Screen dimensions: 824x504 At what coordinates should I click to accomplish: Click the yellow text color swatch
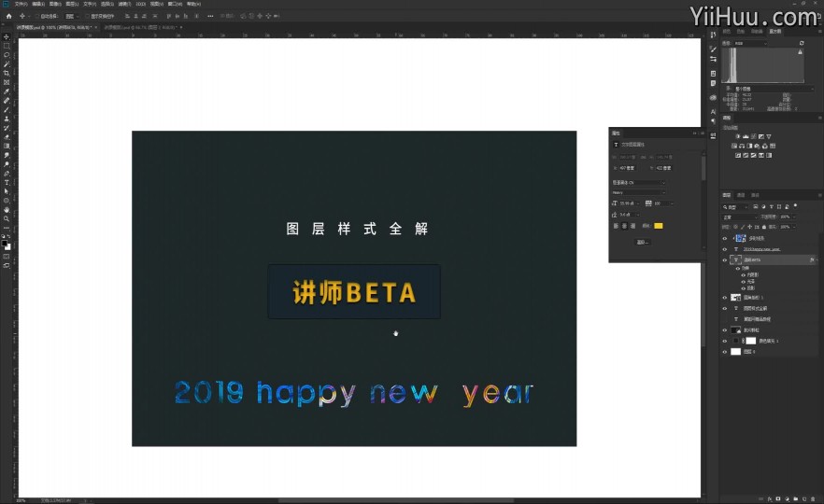tap(659, 226)
